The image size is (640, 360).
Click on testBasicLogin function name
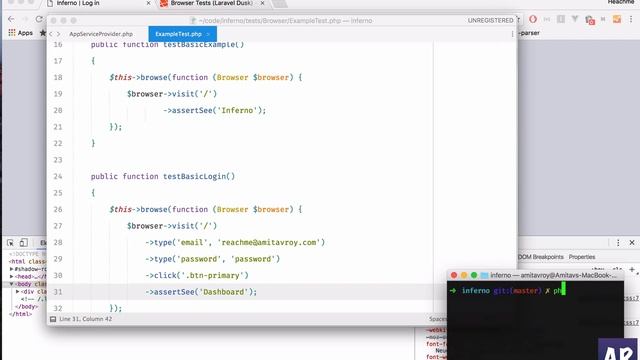(195, 176)
